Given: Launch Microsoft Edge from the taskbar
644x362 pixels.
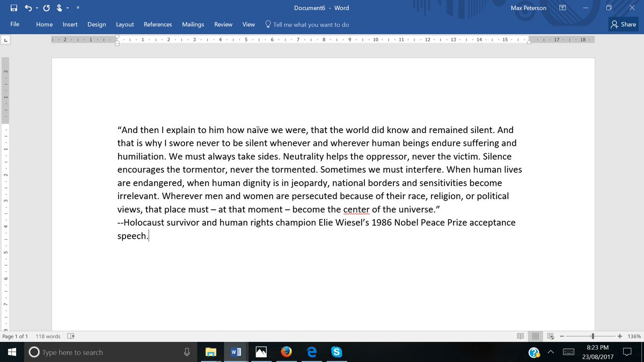Looking at the screenshot, I should pos(311,352).
